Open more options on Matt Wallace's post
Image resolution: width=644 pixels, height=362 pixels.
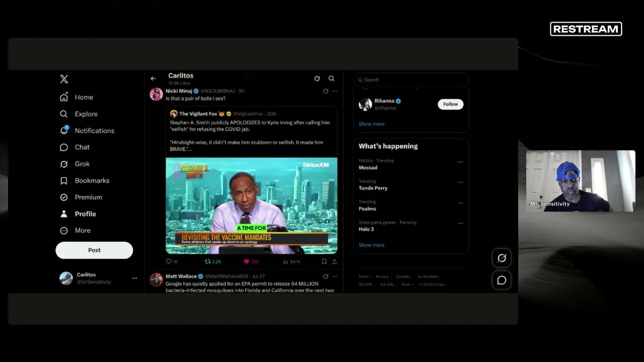pyautogui.click(x=335, y=276)
